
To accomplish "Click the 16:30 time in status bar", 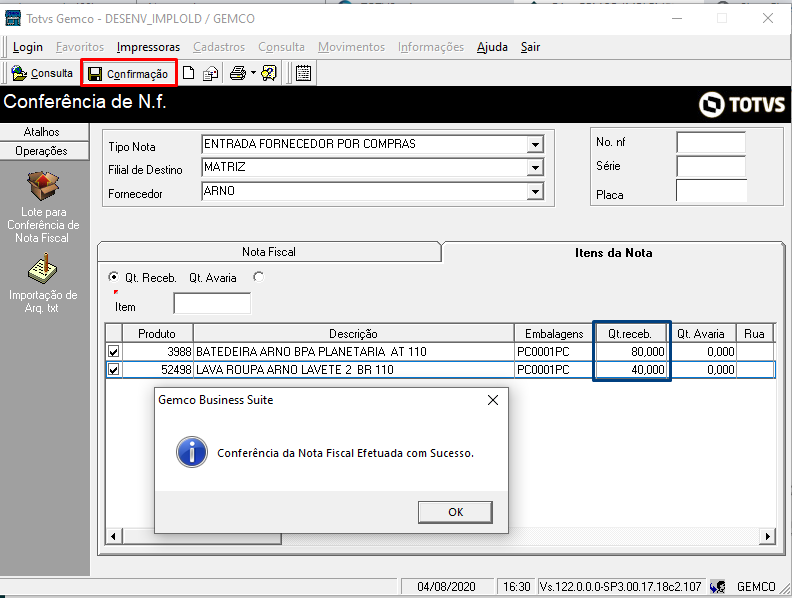I will coord(516,586).
